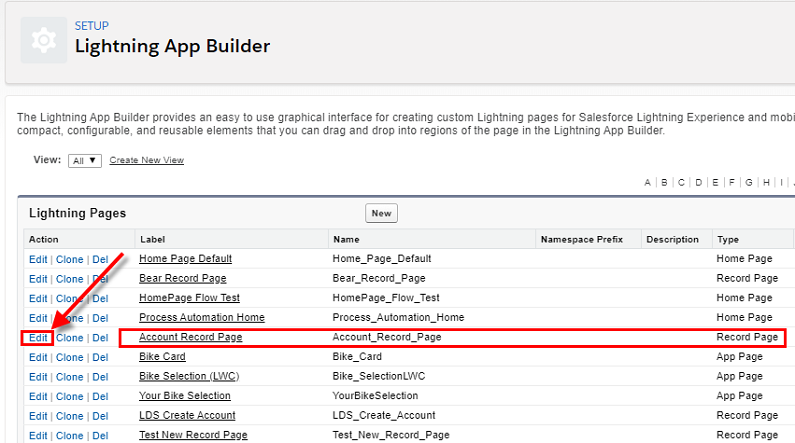
Task: Edit the HomePage Flow Test page
Action: (x=38, y=299)
